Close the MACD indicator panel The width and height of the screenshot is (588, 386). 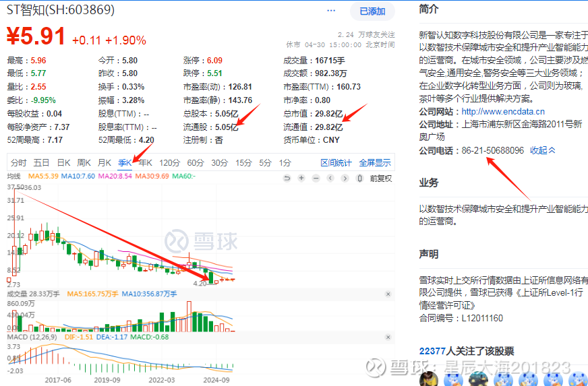point(388,337)
